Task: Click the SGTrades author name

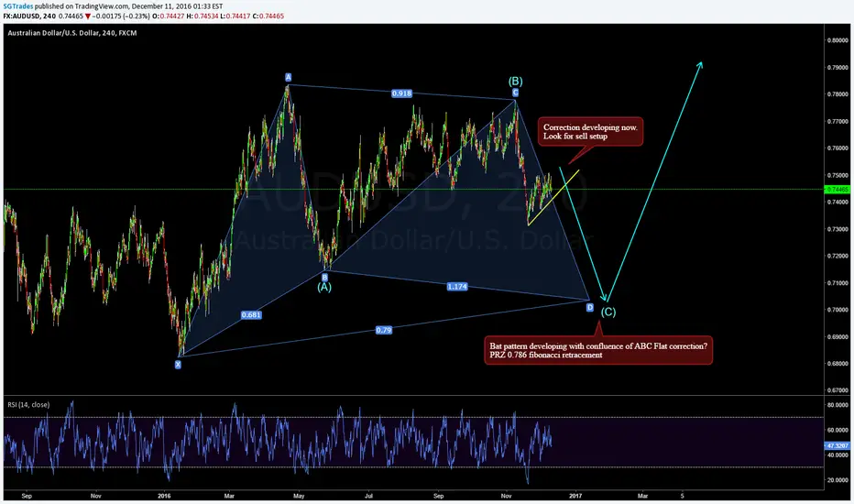Action: click(16, 6)
